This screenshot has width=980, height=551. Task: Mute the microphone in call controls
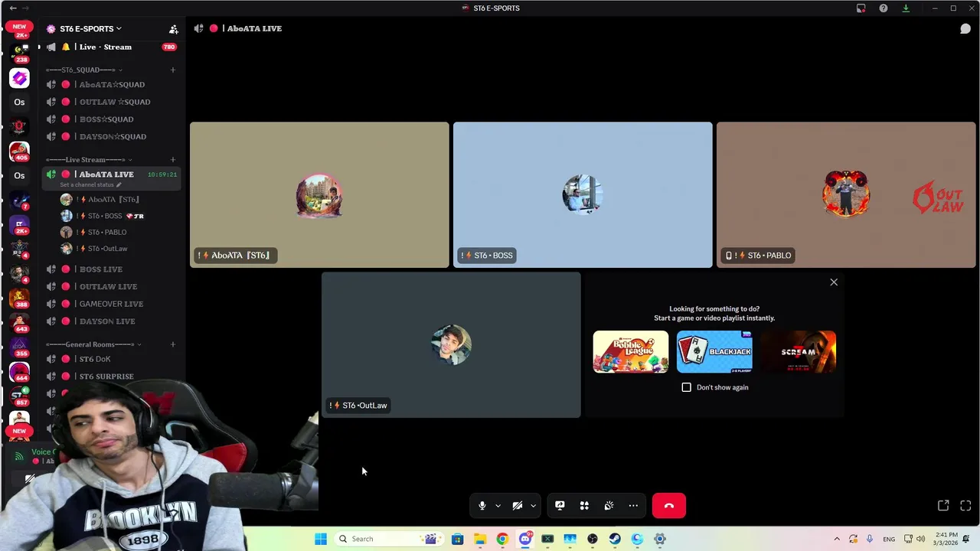(482, 506)
